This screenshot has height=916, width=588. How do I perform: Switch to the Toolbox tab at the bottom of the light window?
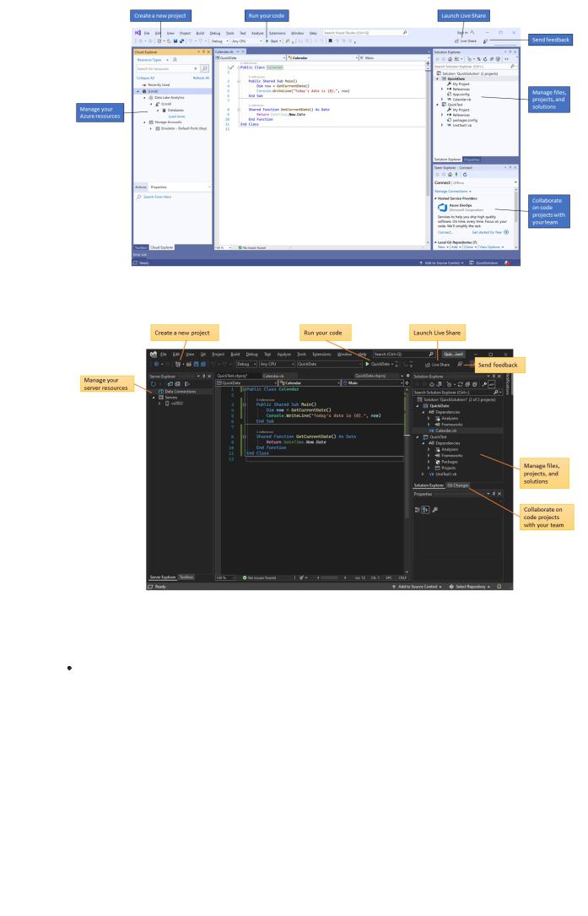(x=141, y=247)
